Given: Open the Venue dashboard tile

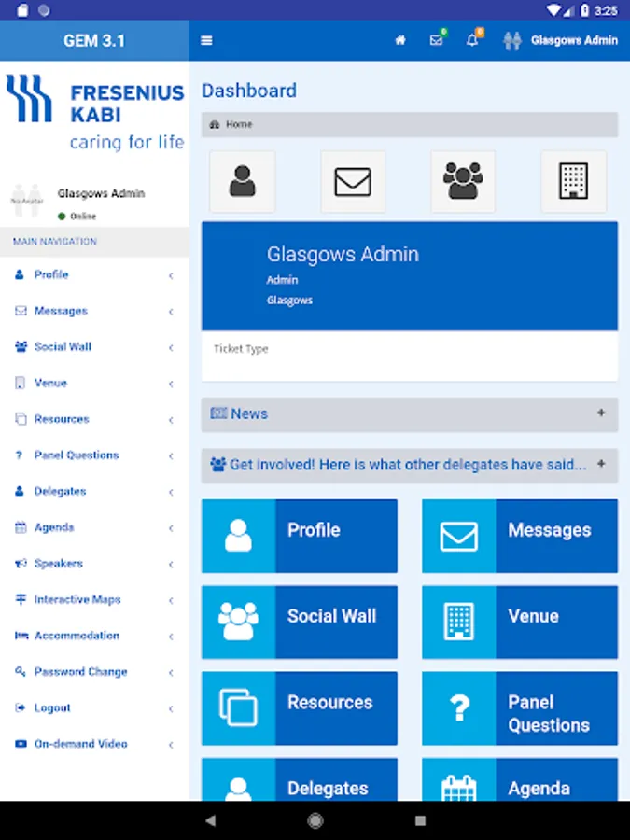Looking at the screenshot, I should pyautogui.click(x=520, y=622).
